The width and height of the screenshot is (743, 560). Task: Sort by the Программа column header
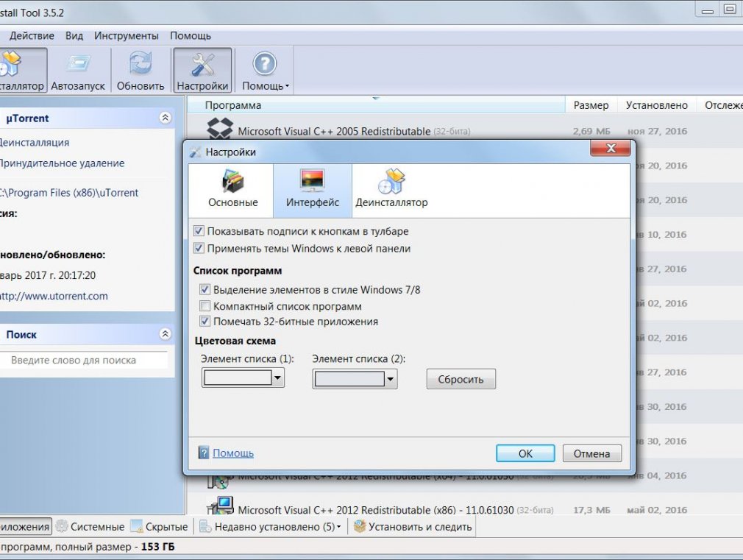[376, 105]
